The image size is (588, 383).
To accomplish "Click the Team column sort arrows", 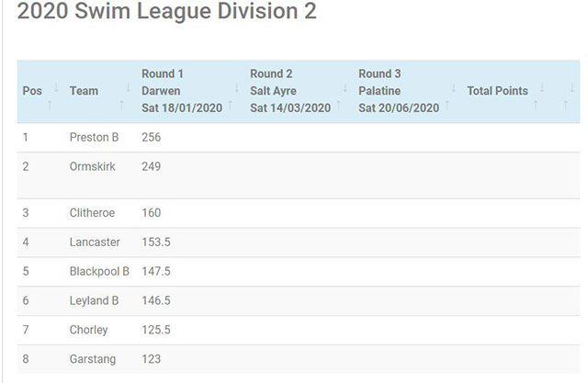I will click(x=124, y=96).
